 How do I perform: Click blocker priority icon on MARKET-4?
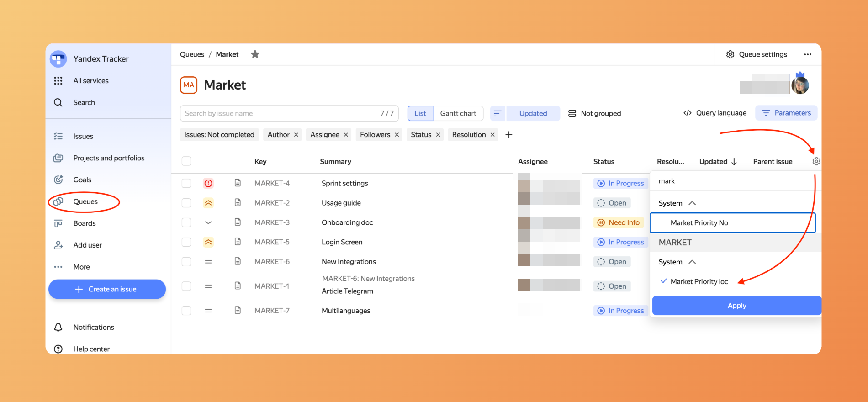(208, 183)
